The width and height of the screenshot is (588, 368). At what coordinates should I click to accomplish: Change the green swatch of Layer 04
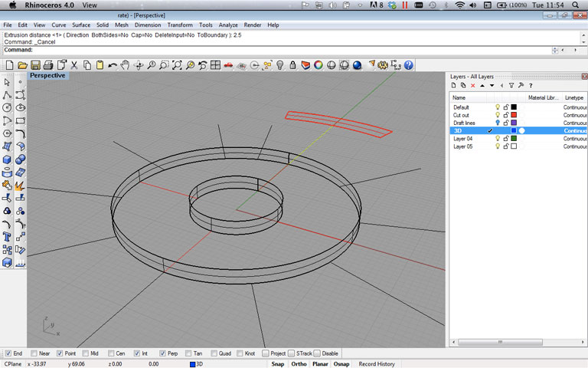click(514, 139)
